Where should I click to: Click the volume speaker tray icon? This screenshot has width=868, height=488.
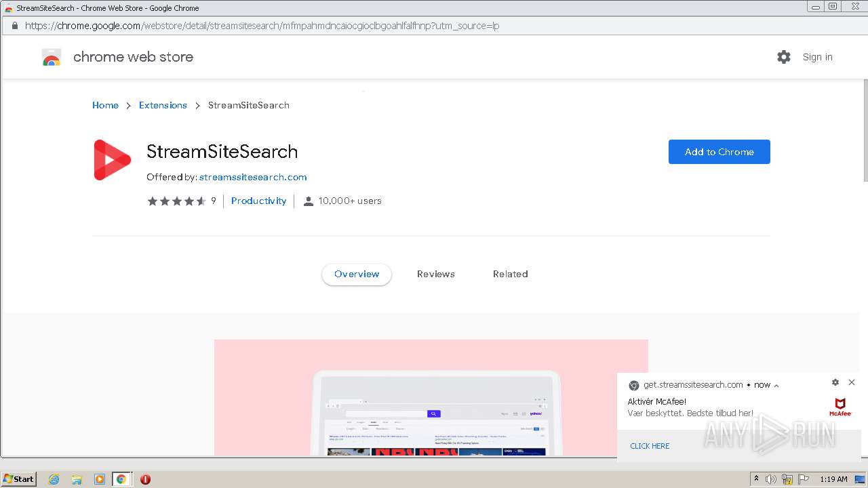[771, 479]
